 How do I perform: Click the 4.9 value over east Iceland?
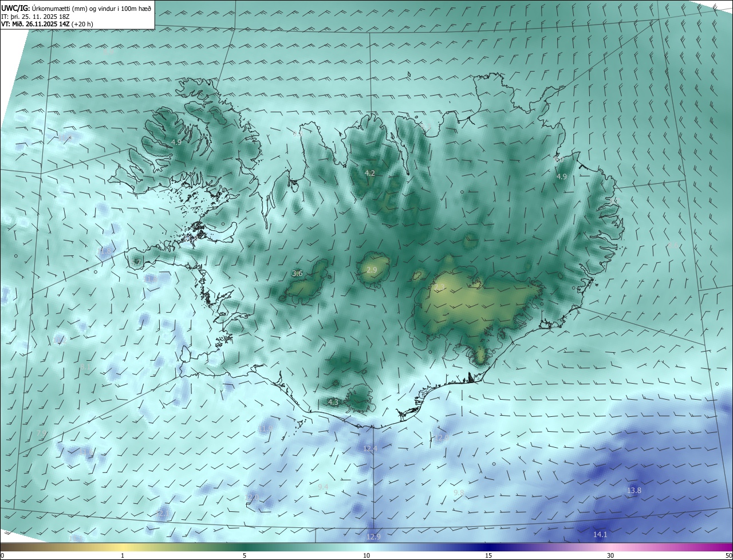562,177
